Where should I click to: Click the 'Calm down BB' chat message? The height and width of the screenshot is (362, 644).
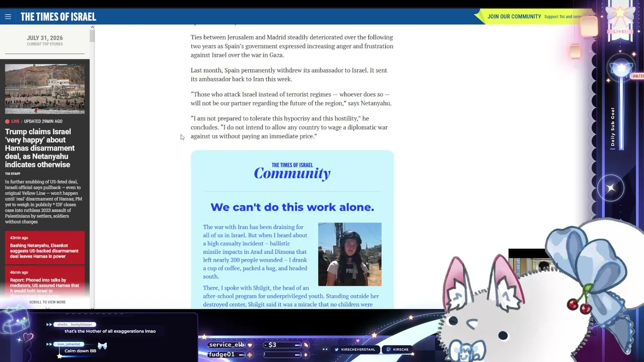click(80, 351)
